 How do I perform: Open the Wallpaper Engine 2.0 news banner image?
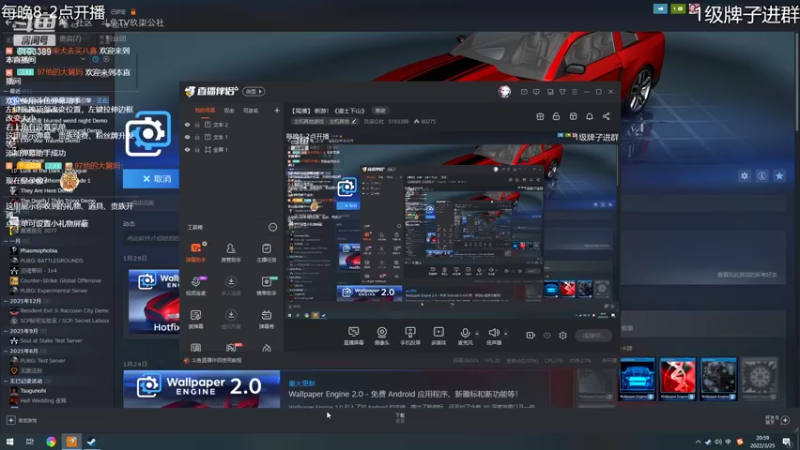(x=202, y=389)
